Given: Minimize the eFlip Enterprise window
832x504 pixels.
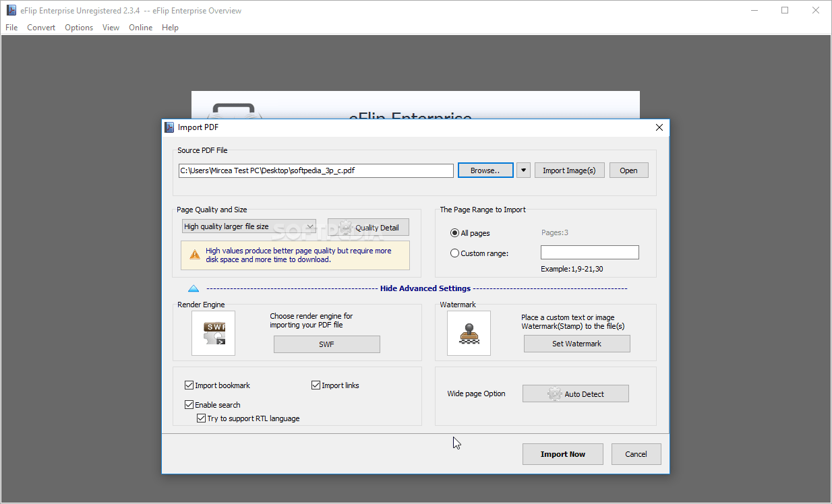Looking at the screenshot, I should tap(754, 10).
